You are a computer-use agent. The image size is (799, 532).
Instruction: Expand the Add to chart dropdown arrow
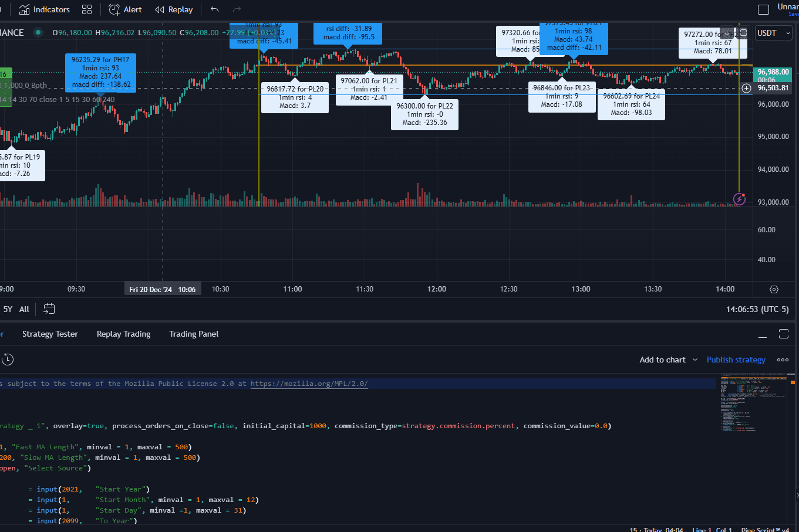click(695, 360)
